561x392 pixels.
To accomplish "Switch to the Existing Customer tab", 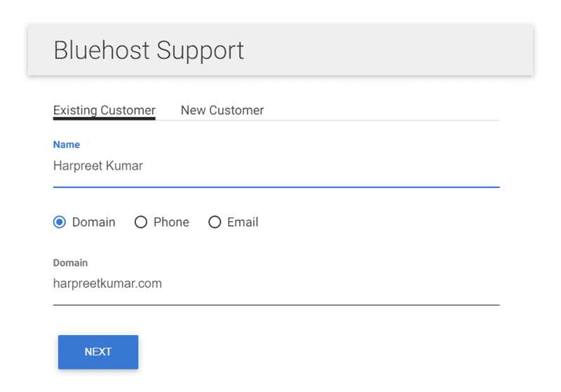I will tap(104, 111).
